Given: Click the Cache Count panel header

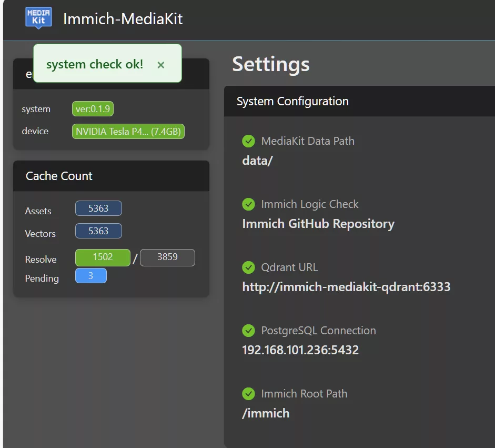Looking at the screenshot, I should click(x=111, y=176).
